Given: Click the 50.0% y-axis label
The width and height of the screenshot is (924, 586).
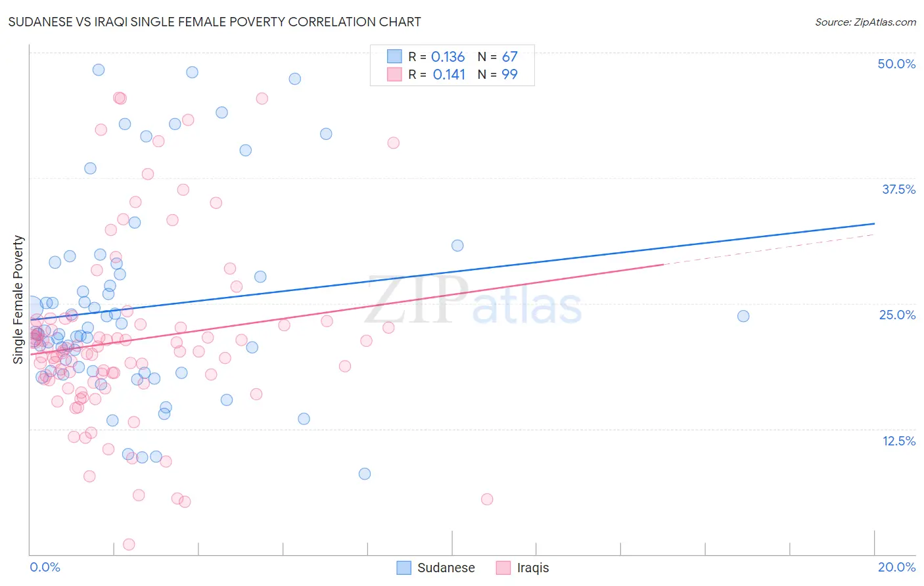Looking at the screenshot, I should point(896,64).
